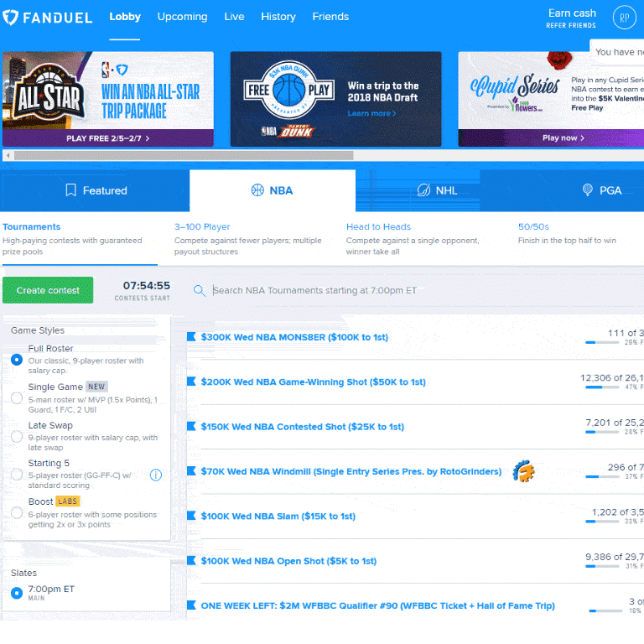Viewport: 644px width, 644px height.
Task: Open the RP profile avatar
Action: tap(624, 18)
